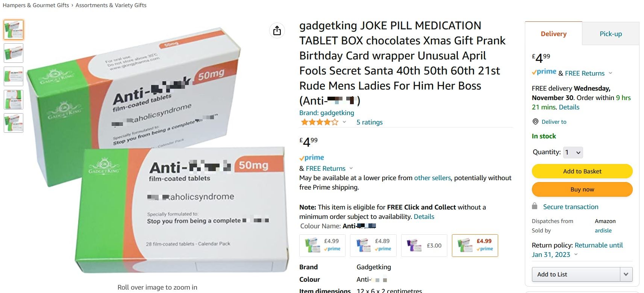Switch to the Delivery tab
Image resolution: width=644 pixels, height=293 pixels.
click(x=553, y=34)
